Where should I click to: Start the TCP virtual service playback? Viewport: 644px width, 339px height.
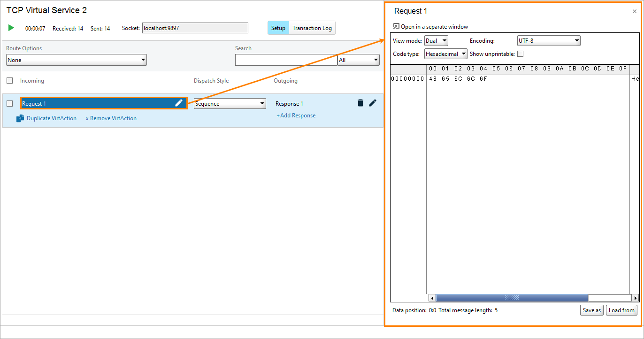(11, 28)
